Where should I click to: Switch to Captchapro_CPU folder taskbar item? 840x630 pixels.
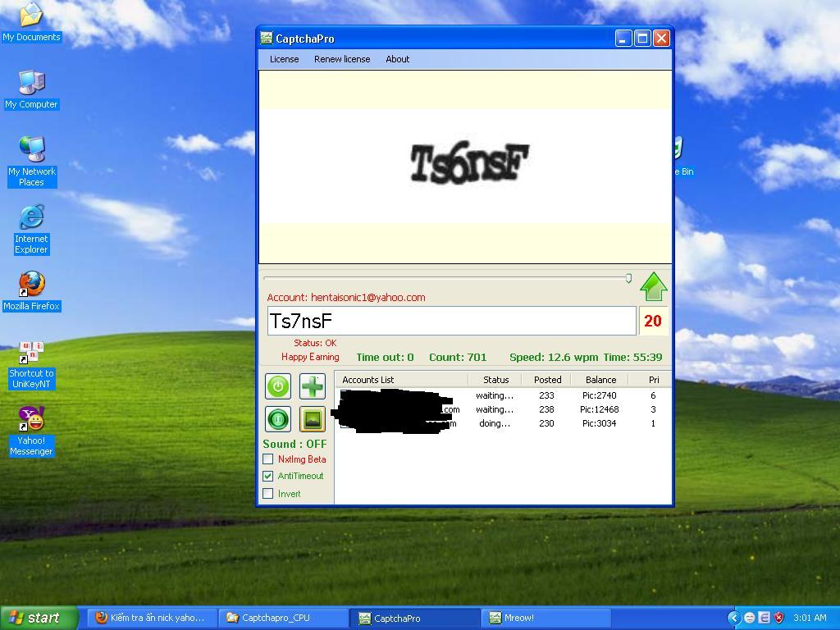283,618
